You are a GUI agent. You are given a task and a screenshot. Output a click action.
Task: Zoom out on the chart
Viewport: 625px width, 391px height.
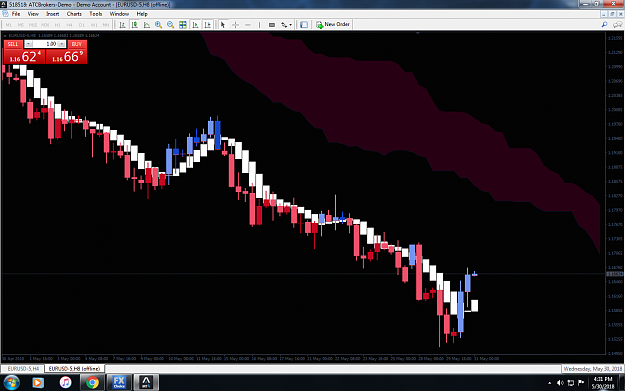click(x=171, y=25)
